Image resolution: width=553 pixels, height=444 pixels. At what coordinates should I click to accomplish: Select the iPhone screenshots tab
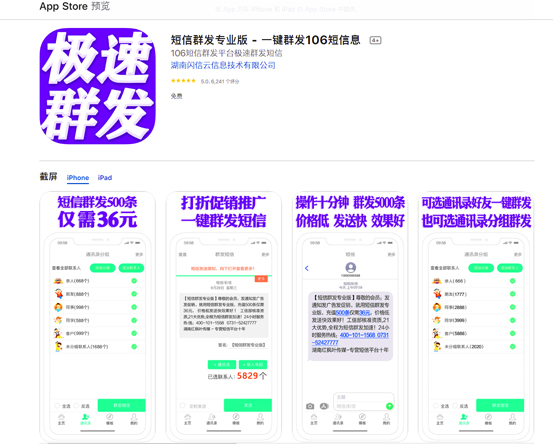click(x=78, y=178)
